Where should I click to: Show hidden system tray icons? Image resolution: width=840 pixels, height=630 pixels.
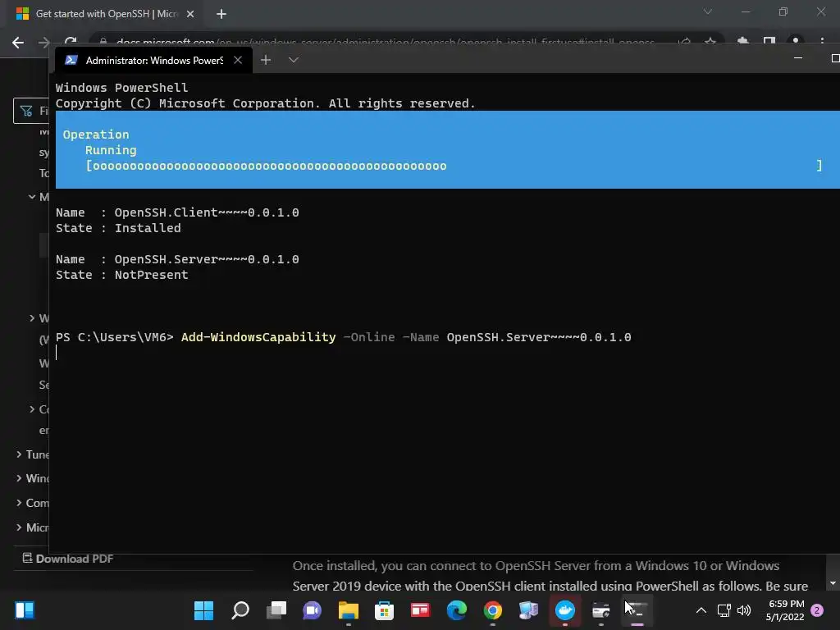(x=701, y=610)
